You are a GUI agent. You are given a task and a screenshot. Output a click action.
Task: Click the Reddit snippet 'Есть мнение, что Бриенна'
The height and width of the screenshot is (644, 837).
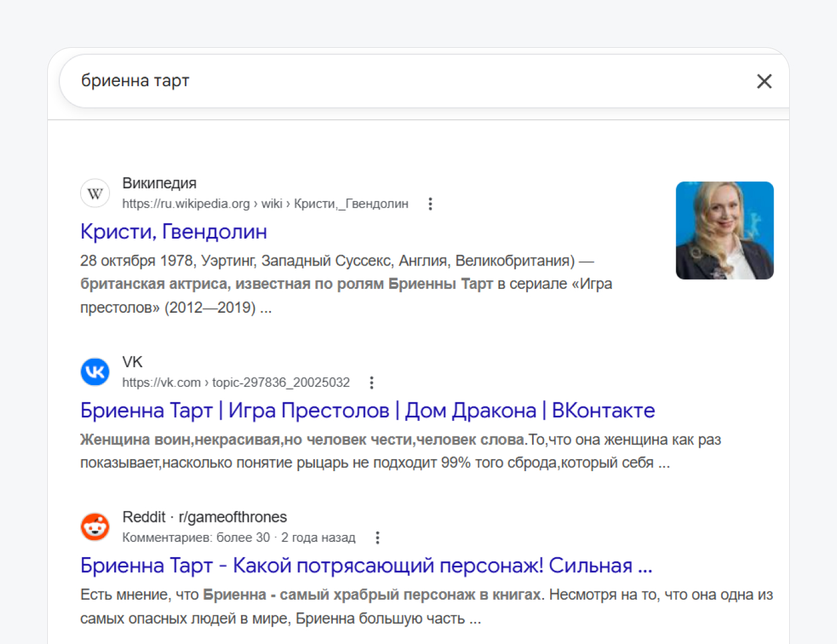click(x=426, y=606)
